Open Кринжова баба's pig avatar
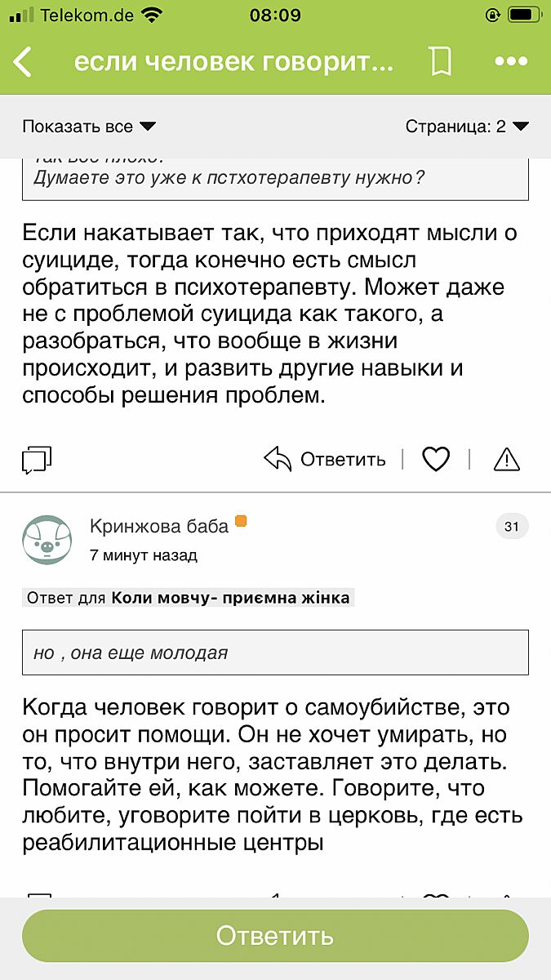 (x=46, y=540)
